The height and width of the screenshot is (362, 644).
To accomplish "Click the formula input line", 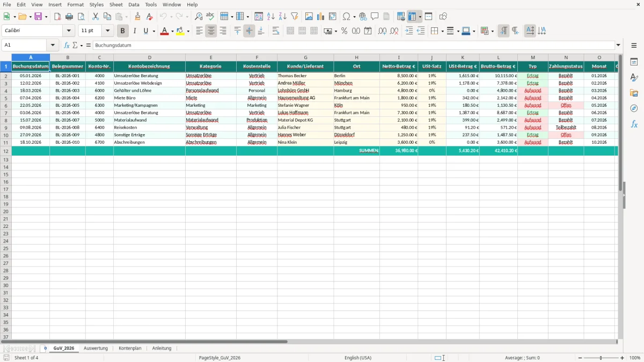I will pos(354,45).
